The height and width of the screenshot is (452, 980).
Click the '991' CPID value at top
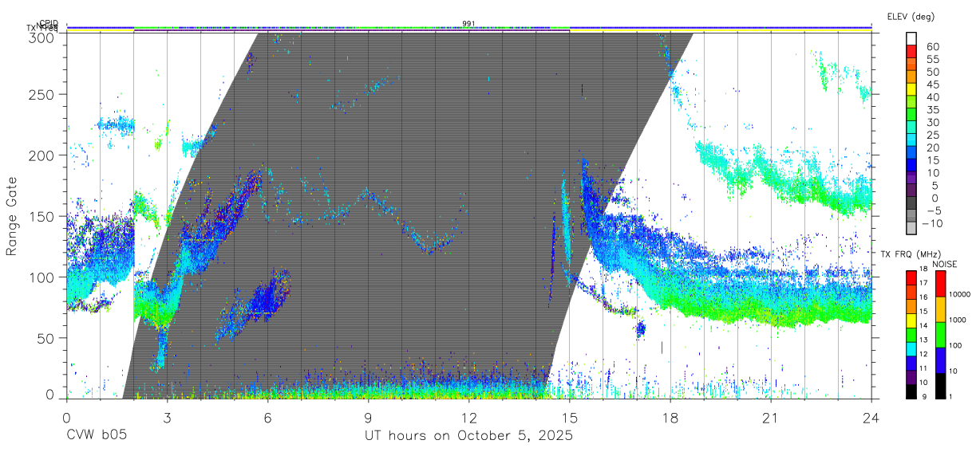click(x=468, y=23)
